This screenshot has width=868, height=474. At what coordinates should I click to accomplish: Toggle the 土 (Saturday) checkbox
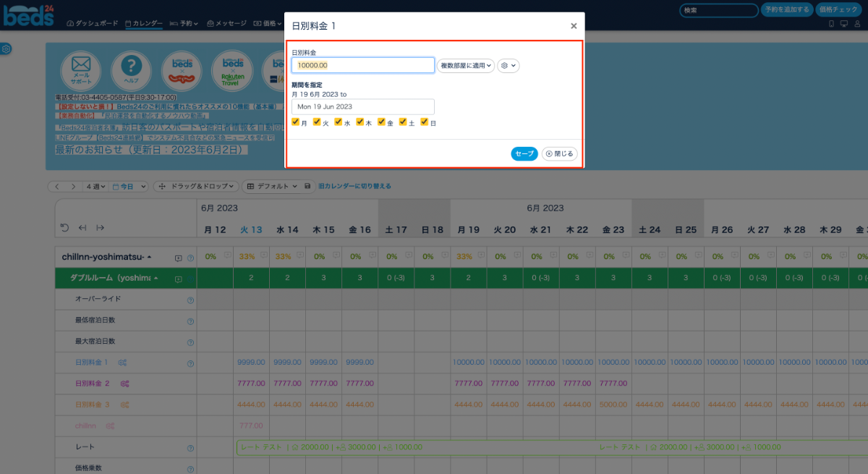pos(403,122)
